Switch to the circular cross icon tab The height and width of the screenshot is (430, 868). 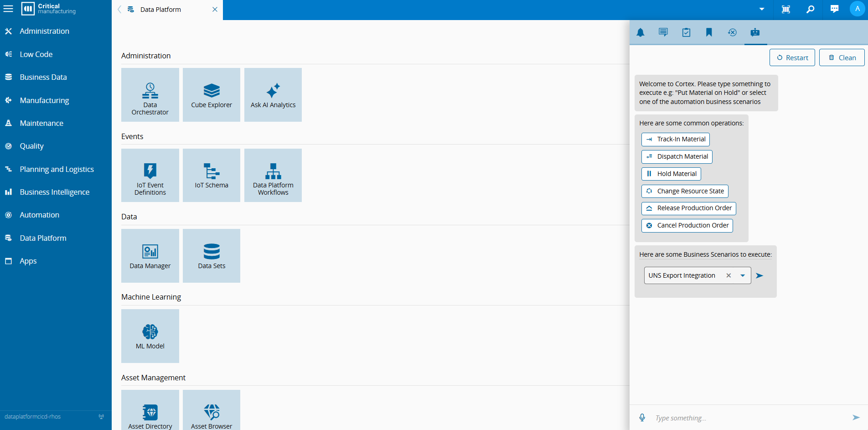732,32
